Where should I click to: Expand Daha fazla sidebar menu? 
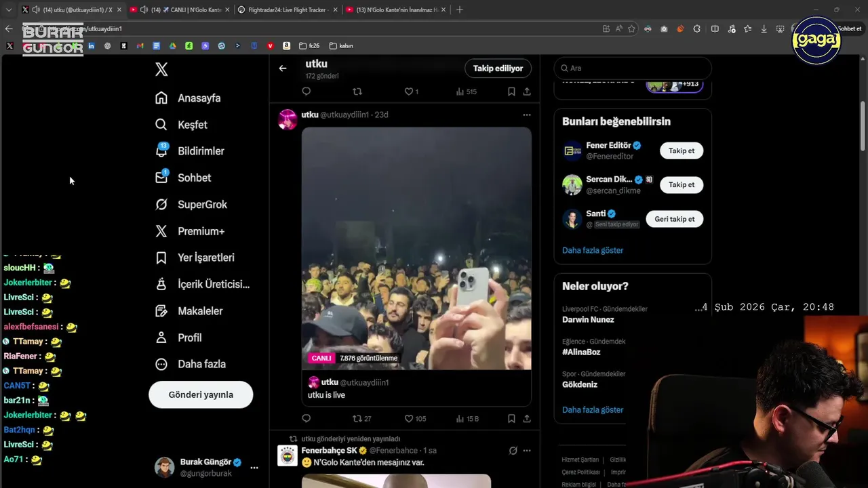(x=190, y=364)
